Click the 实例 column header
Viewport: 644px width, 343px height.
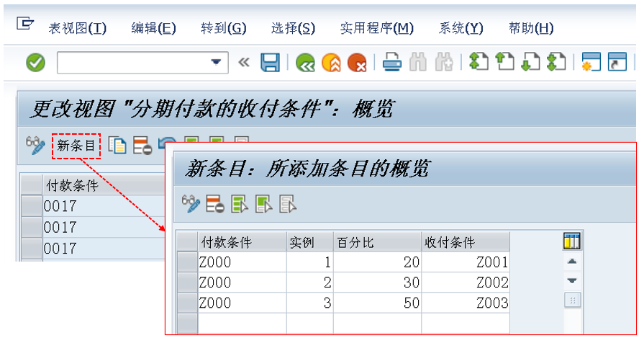point(309,242)
